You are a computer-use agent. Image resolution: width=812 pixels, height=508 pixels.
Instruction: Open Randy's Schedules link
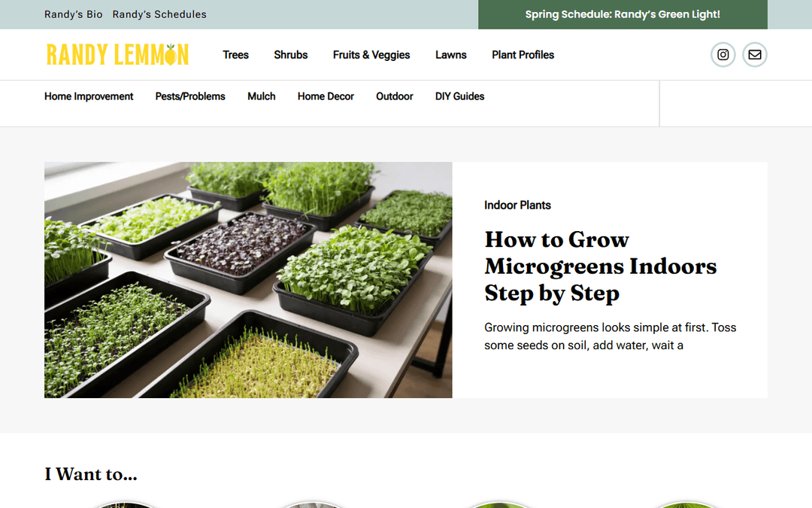(159, 14)
